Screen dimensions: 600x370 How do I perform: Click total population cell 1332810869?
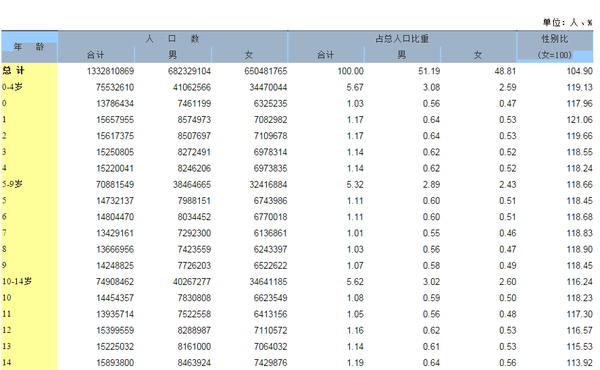tap(110, 71)
